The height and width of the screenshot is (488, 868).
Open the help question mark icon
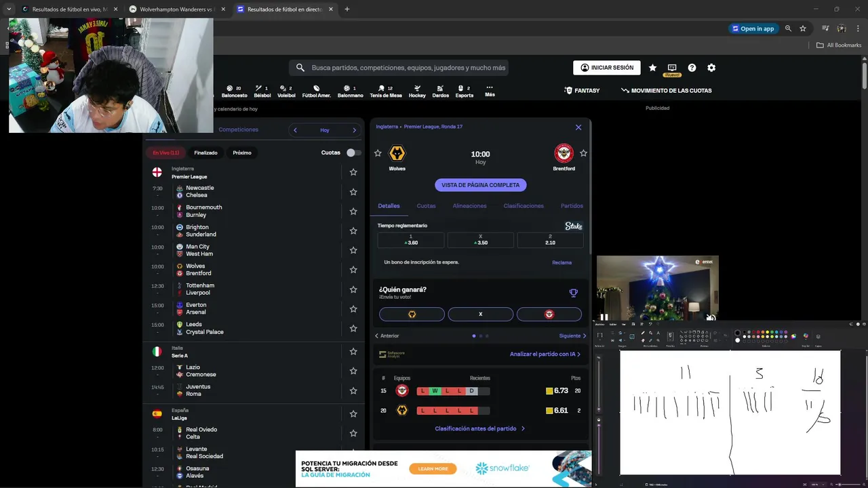pos(692,68)
